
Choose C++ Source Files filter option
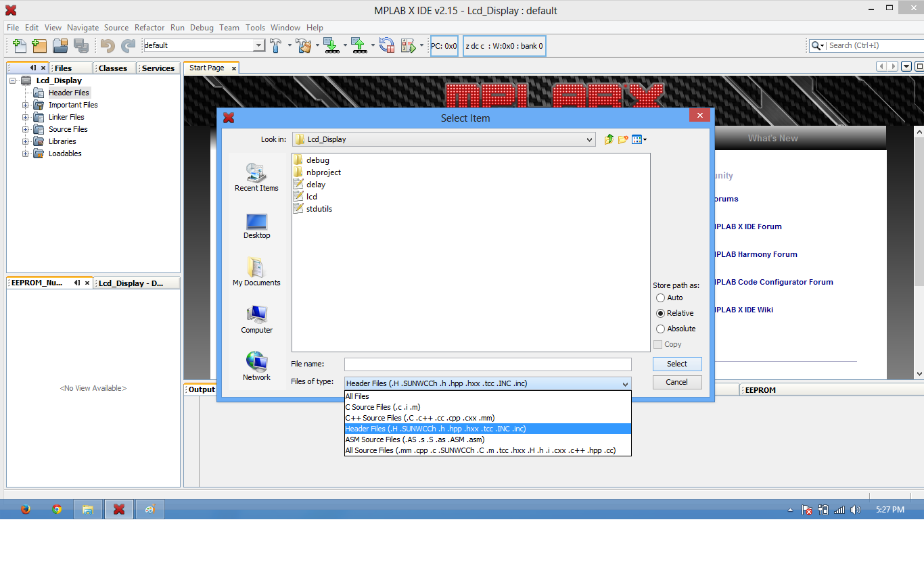(488, 418)
